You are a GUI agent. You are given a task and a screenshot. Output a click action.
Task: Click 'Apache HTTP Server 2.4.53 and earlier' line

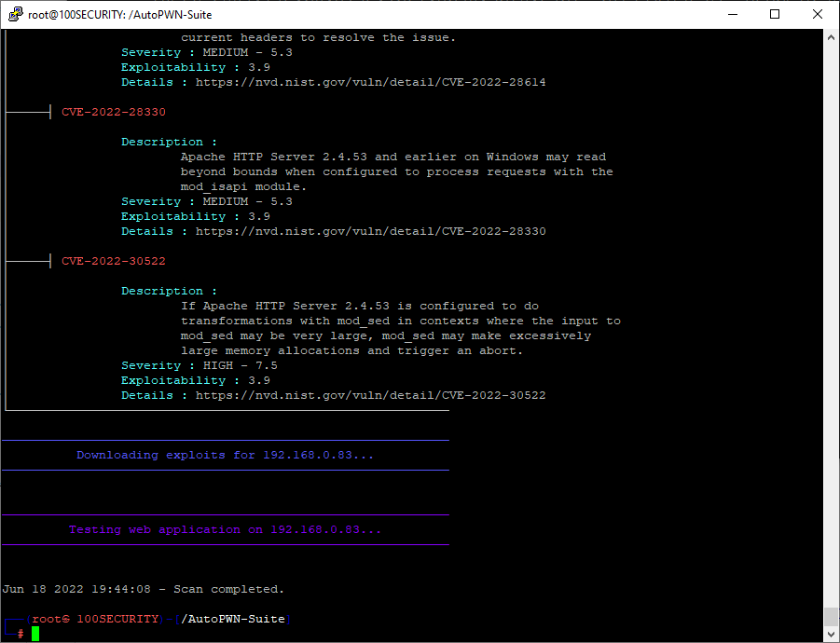point(393,157)
